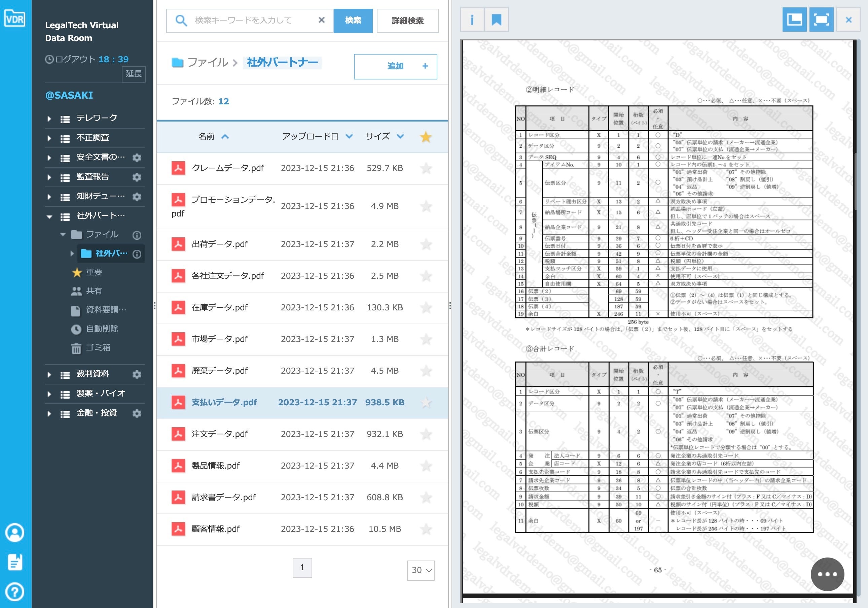Open the user profile icon in sidebar
Image resolution: width=868 pixels, height=608 pixels.
coord(15,532)
